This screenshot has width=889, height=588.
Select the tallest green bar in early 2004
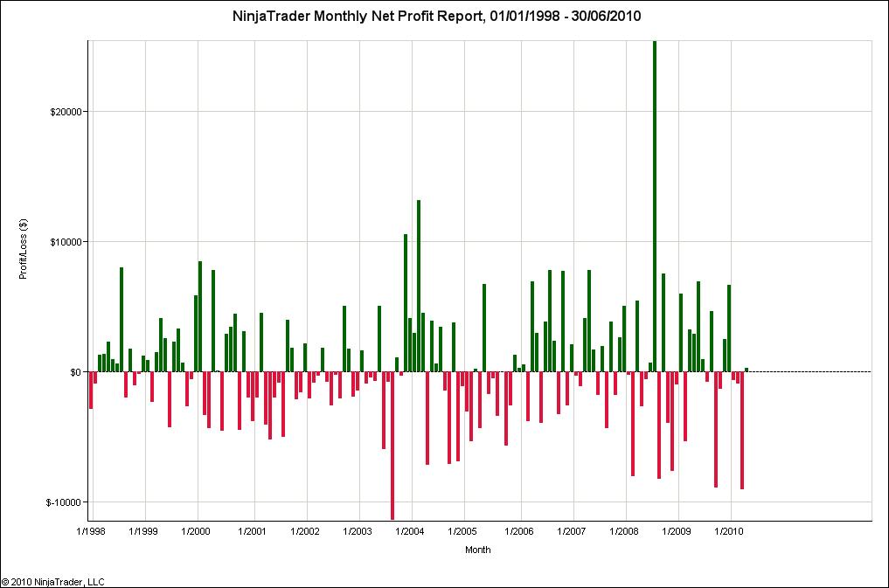coord(419,286)
